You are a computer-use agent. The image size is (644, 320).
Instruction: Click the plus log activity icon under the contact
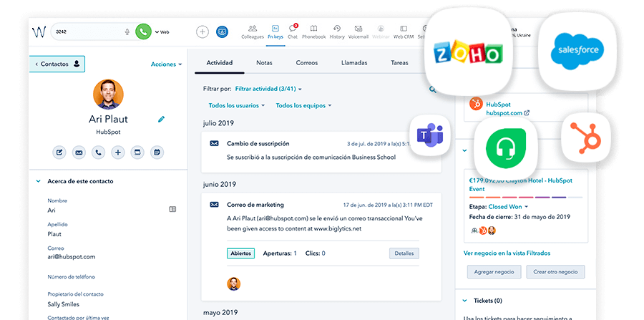tap(118, 152)
